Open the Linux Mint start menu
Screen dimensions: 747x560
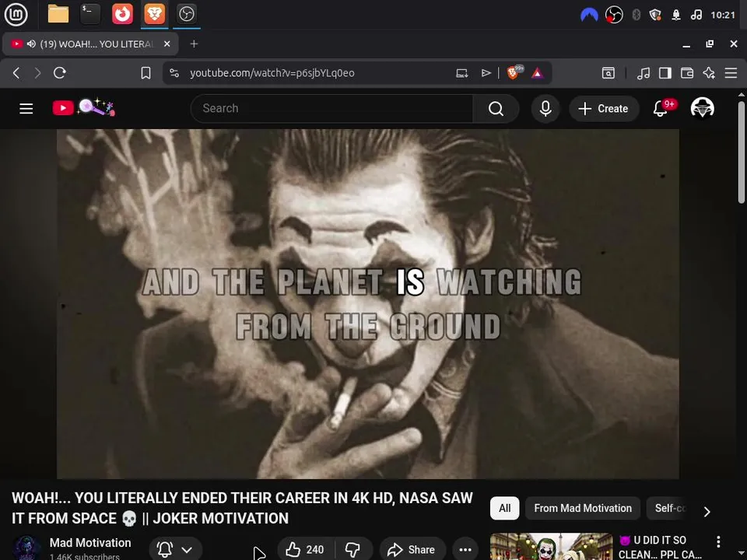pos(16,14)
